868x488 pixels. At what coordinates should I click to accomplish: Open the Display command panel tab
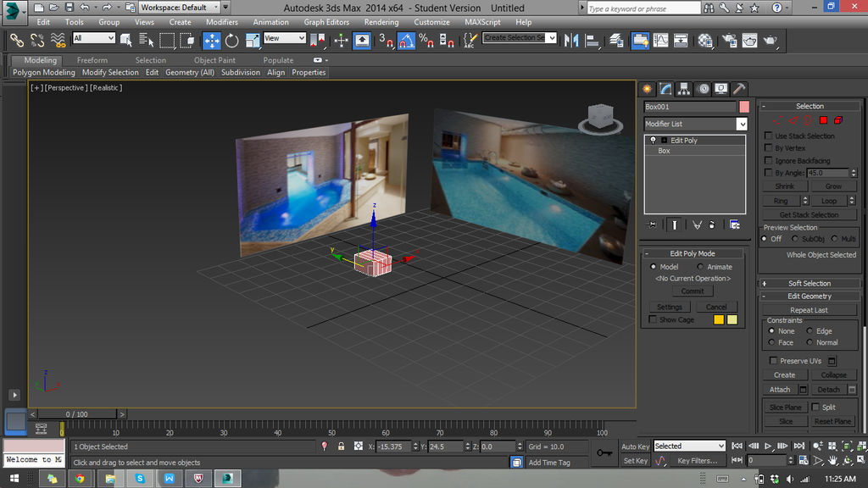(721, 88)
